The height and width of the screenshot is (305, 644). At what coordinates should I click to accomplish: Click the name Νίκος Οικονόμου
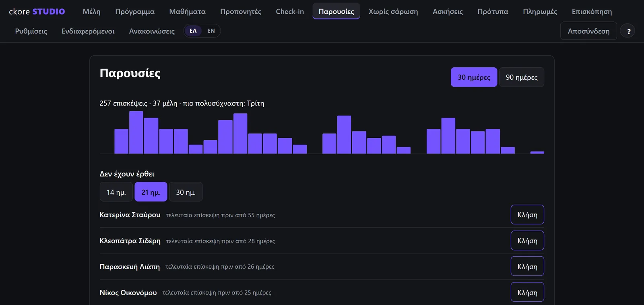tap(128, 293)
